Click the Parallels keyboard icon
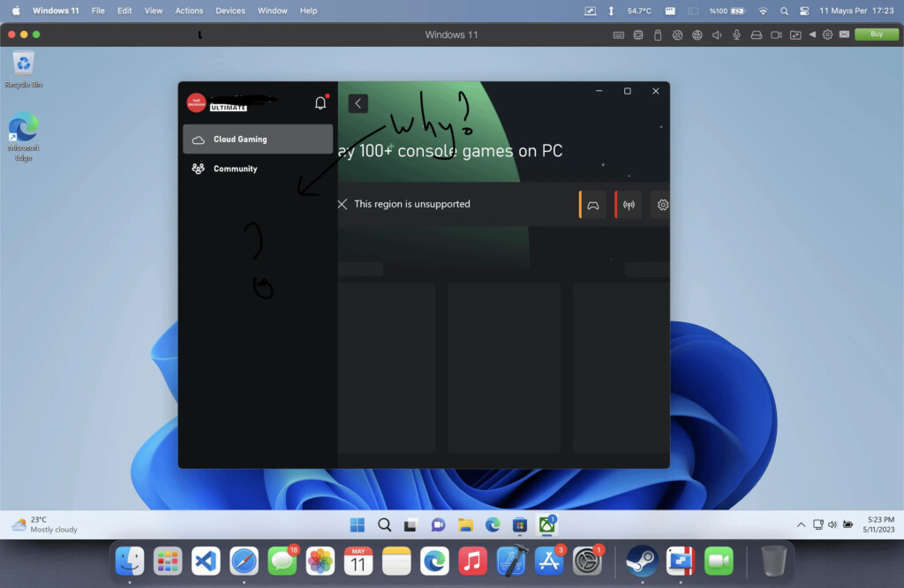904x588 pixels. [x=619, y=35]
